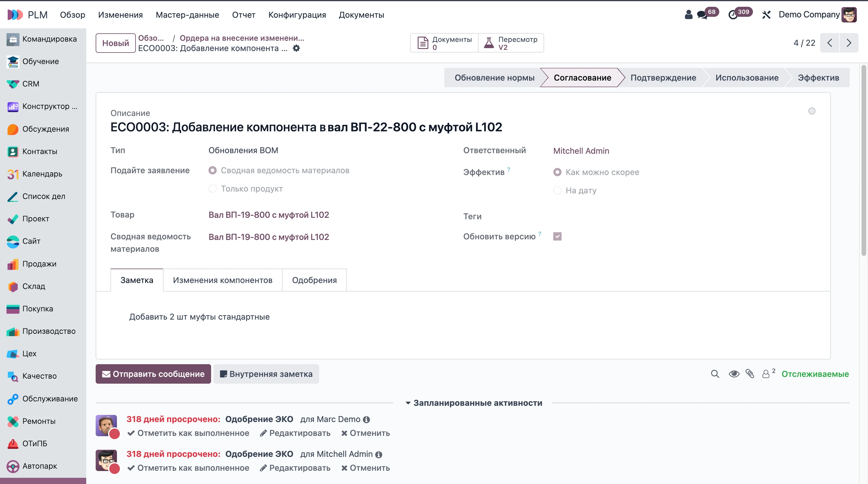Toggle the kanban state circle indicator
The width and height of the screenshot is (868, 484).
[812, 111]
